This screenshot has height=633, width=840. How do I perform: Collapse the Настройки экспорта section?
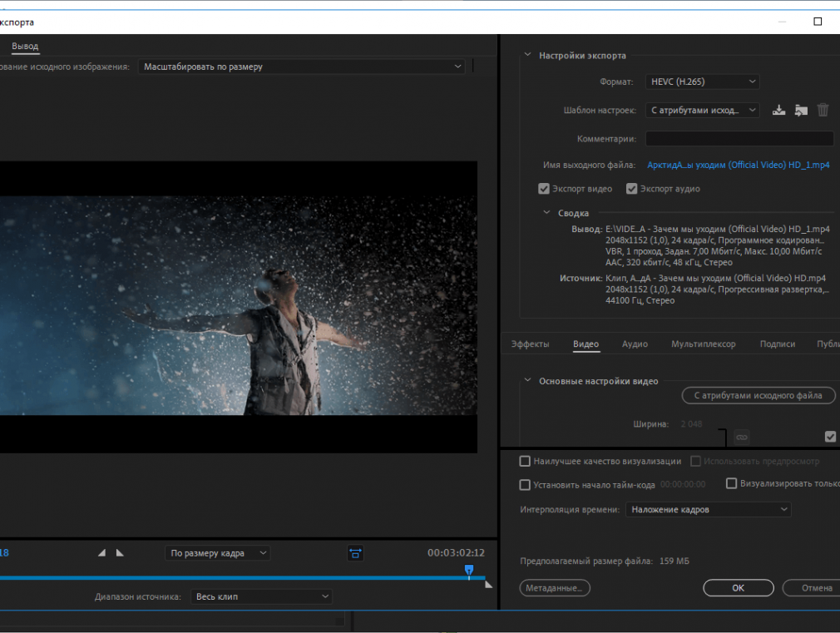click(x=527, y=55)
